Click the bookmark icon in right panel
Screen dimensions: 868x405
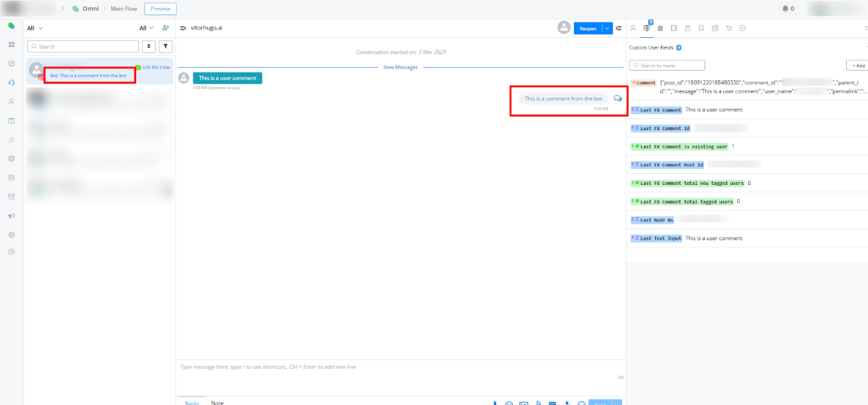701,28
